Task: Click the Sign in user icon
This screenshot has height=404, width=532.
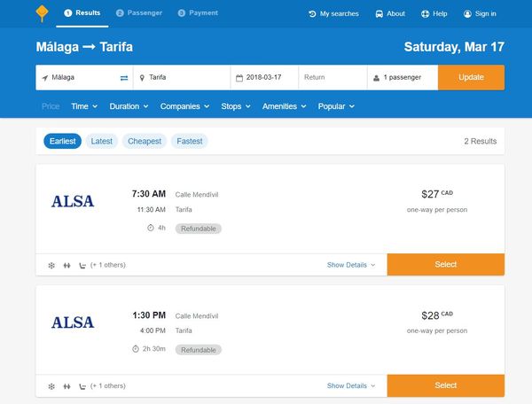Action: tap(467, 14)
